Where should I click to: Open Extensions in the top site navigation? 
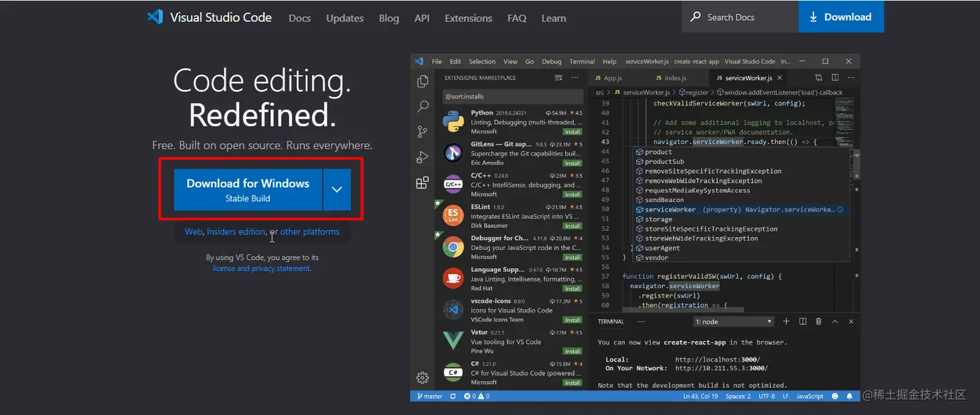coord(469,18)
